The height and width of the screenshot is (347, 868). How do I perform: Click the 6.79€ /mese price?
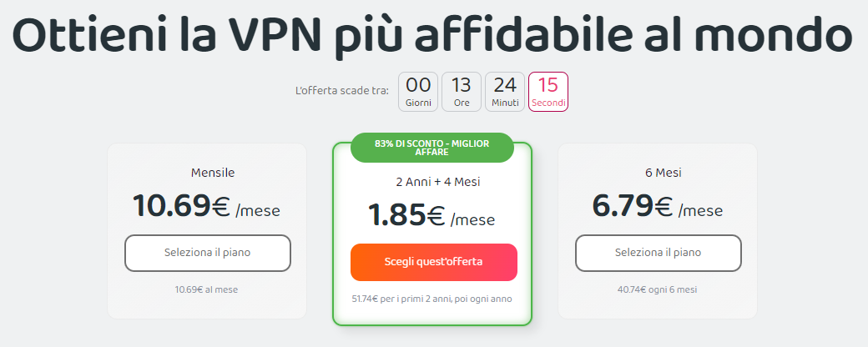click(x=658, y=208)
